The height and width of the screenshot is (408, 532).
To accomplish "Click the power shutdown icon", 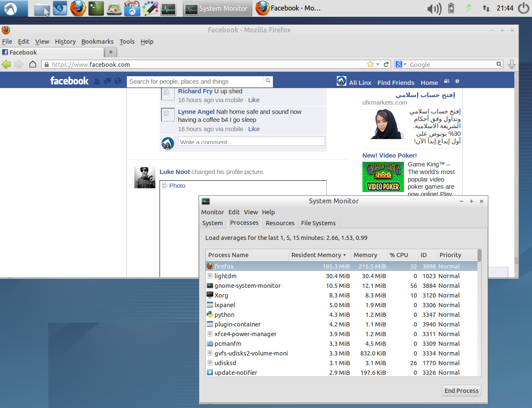I will pos(524,8).
